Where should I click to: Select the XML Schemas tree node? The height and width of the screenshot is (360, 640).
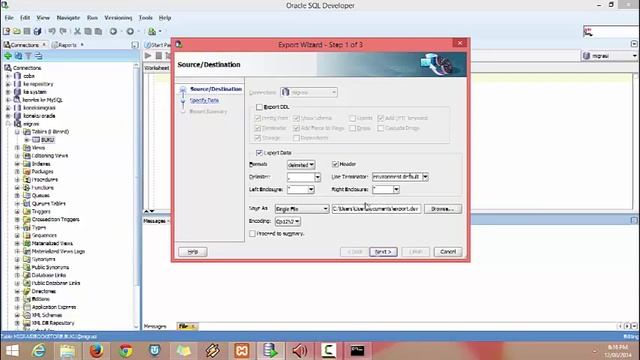coord(47,315)
